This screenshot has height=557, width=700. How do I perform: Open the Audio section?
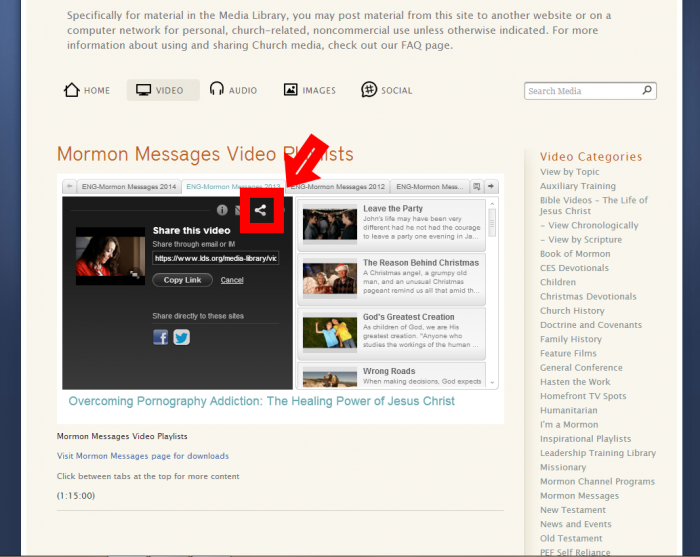click(233, 90)
